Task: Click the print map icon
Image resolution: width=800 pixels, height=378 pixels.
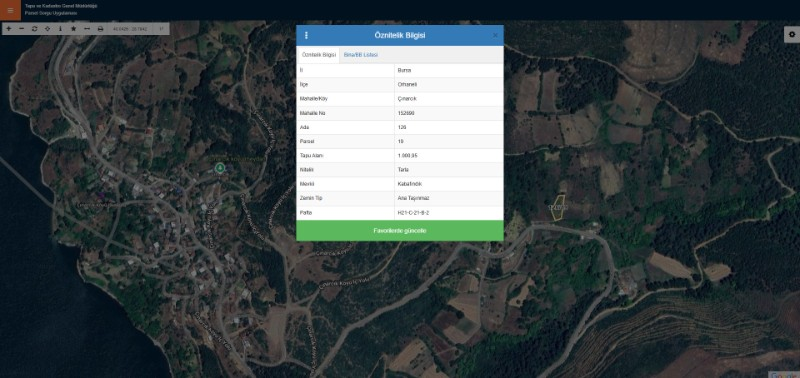Action: coord(100,29)
